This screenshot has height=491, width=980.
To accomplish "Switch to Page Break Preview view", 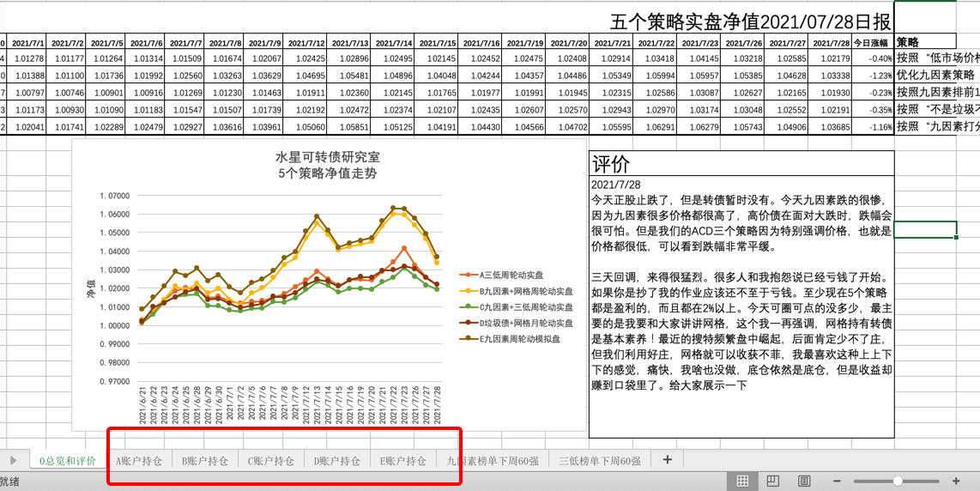I will coord(804,481).
